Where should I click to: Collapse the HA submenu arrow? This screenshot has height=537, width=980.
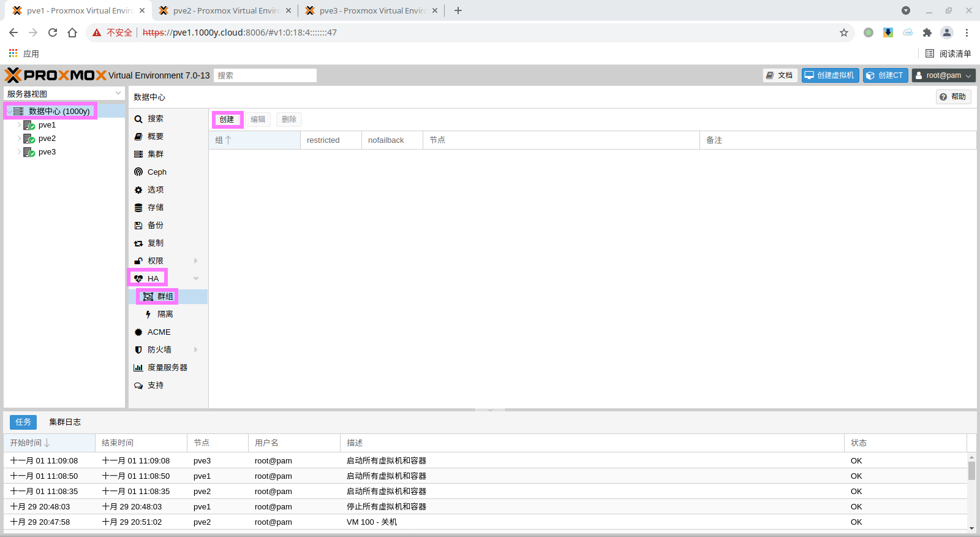pos(196,279)
